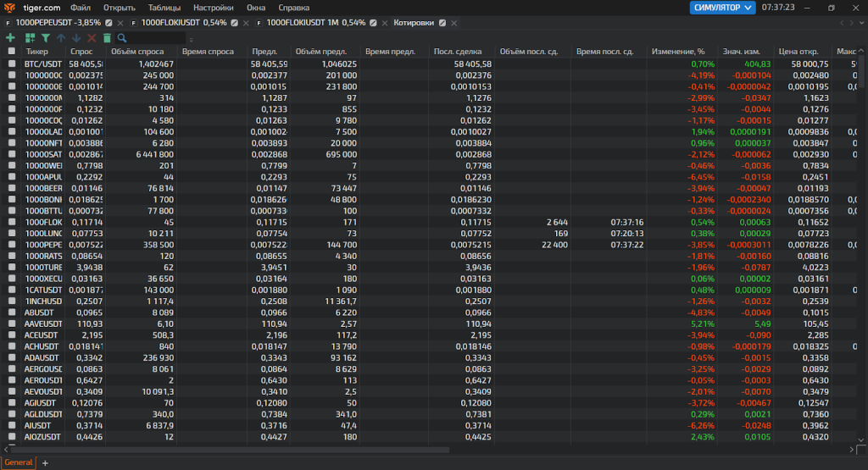The height and width of the screenshot is (470, 868).
Task: Click the green plus add ticker icon
Action: (10, 38)
